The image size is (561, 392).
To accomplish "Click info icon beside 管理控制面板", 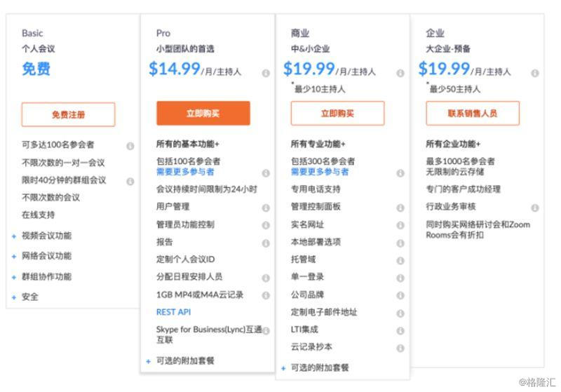I will click(400, 208).
